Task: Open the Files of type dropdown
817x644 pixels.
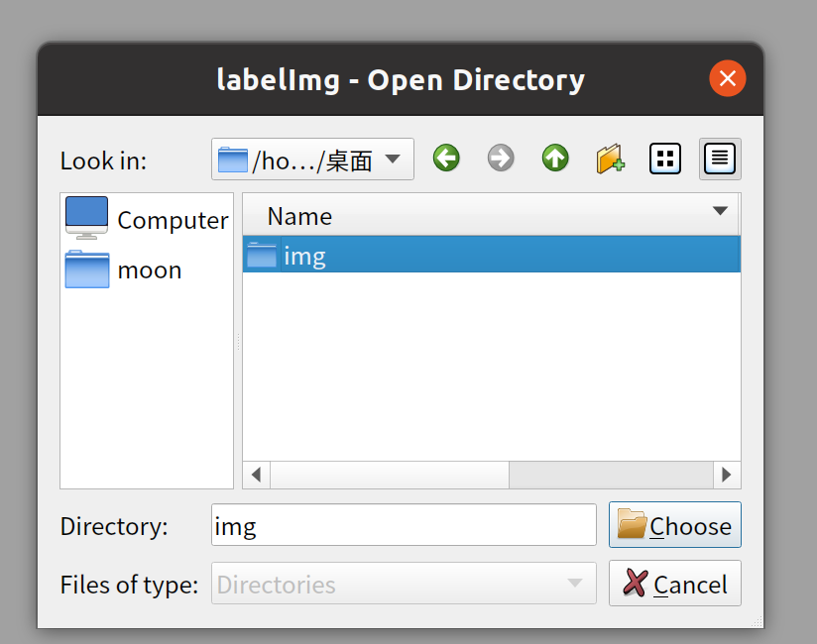Action: tap(404, 584)
